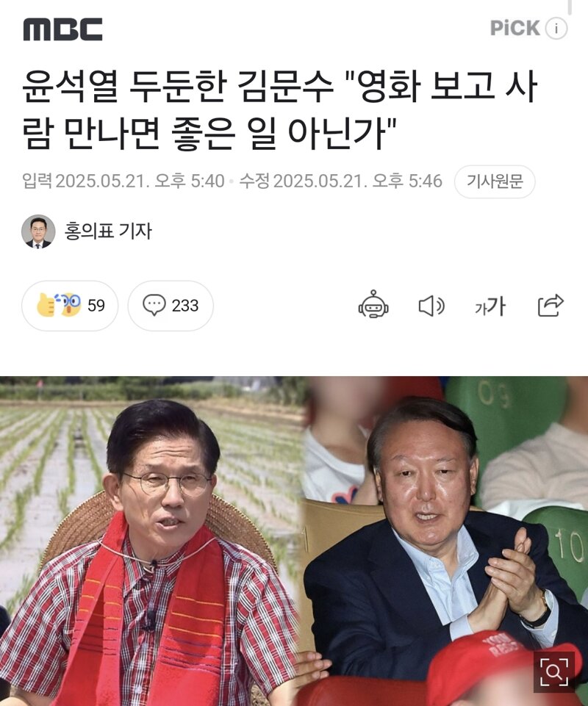Share the article via share icon

click(551, 306)
